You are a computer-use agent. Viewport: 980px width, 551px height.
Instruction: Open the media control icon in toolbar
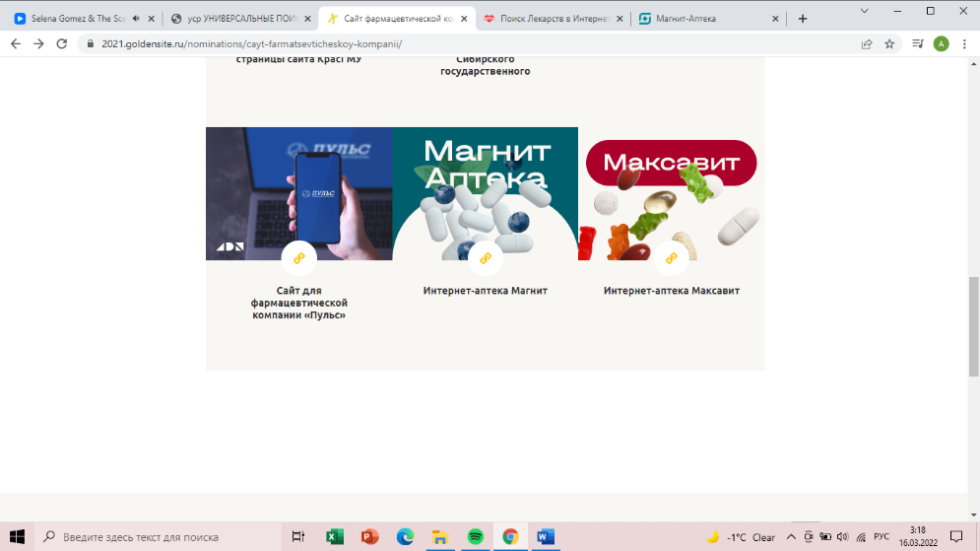pyautogui.click(x=918, y=43)
